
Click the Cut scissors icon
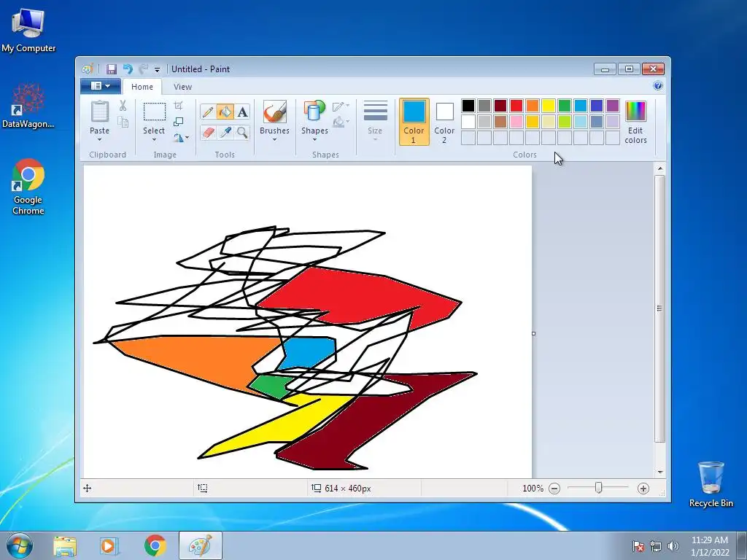(123, 106)
